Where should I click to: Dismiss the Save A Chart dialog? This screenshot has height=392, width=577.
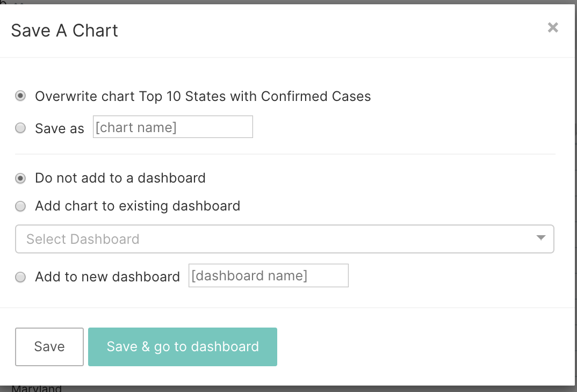pyautogui.click(x=553, y=27)
